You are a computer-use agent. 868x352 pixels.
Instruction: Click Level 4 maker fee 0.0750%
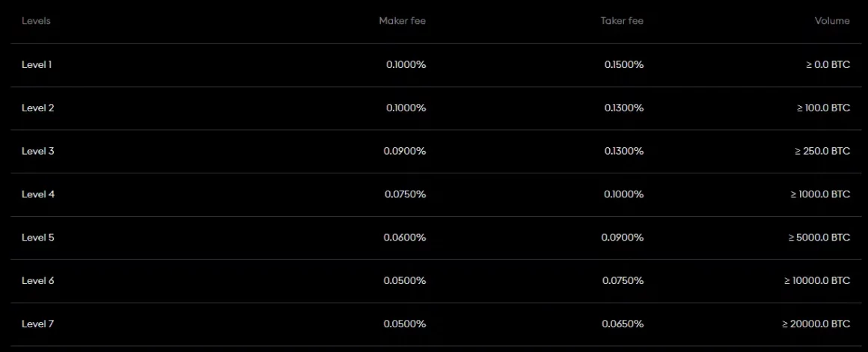(x=406, y=194)
